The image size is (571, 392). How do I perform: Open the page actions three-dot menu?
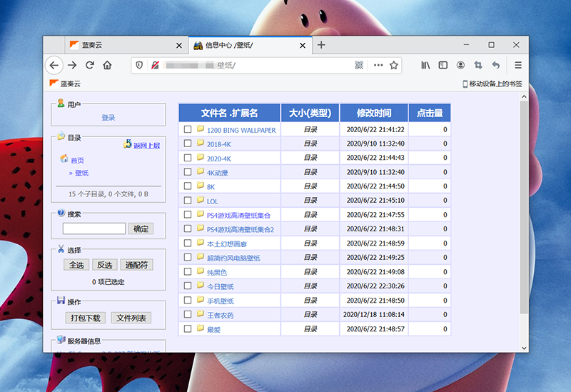pyautogui.click(x=378, y=65)
